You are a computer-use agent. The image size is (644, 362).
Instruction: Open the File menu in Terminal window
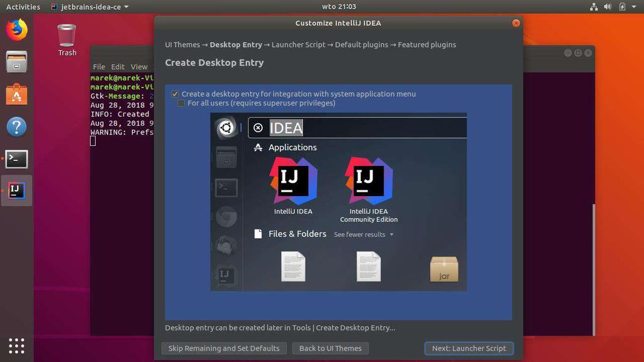point(99,67)
